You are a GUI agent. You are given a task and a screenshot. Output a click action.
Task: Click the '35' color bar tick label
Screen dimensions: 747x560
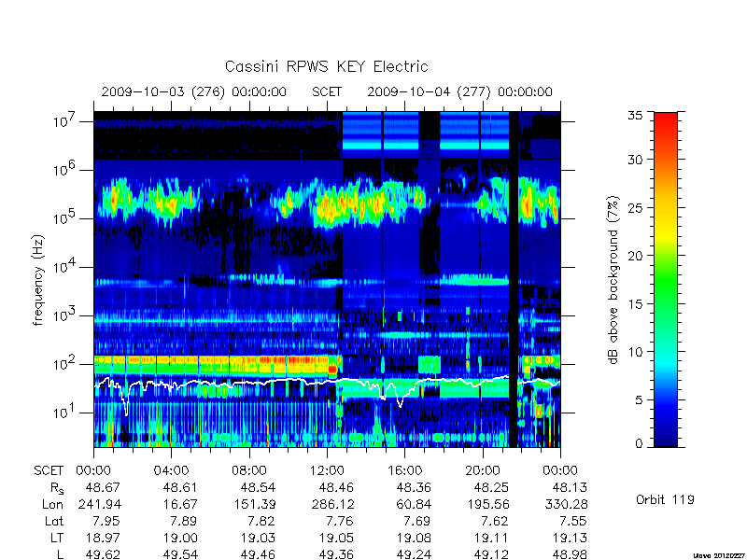point(635,116)
